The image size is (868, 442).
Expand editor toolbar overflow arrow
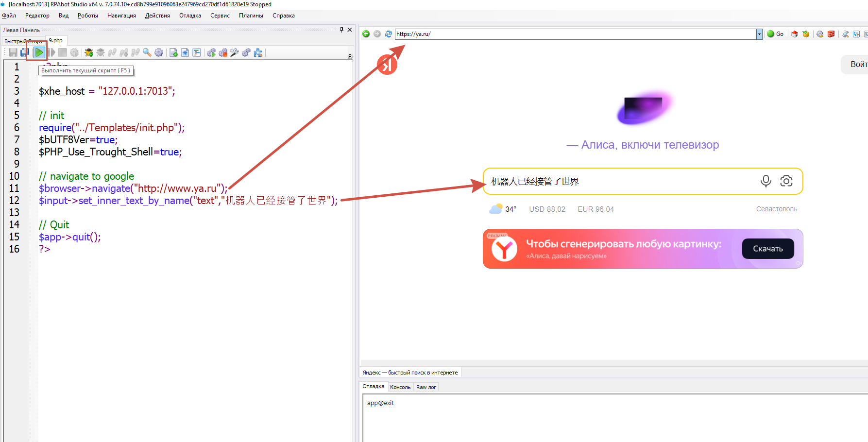[x=350, y=56]
